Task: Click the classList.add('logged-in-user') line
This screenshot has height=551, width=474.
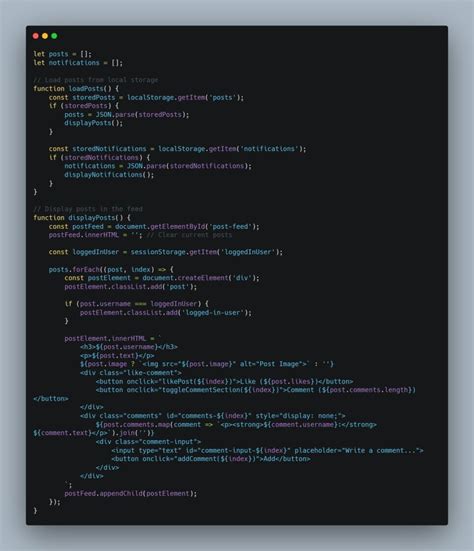Action: [165, 313]
